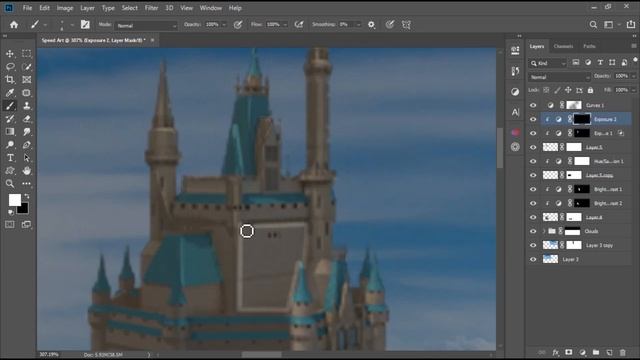Delete layer trash icon
Screen dimensions: 640x360
(x=622, y=352)
